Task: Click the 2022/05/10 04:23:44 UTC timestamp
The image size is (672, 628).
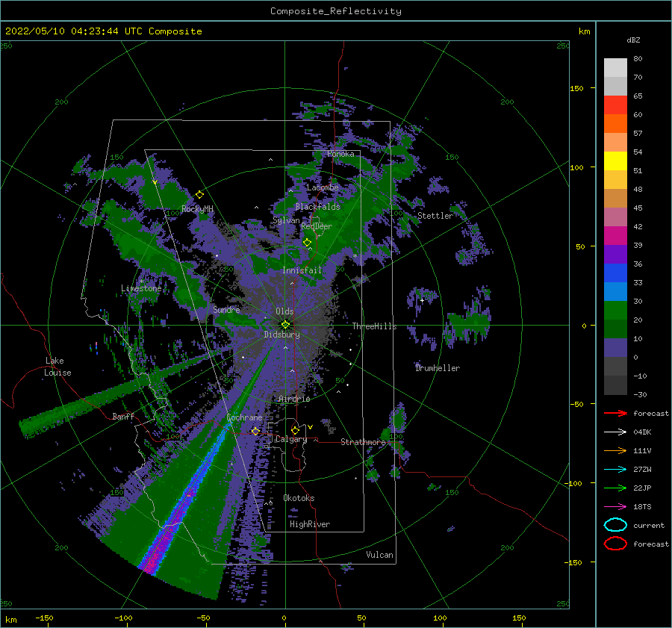Action: (103, 31)
